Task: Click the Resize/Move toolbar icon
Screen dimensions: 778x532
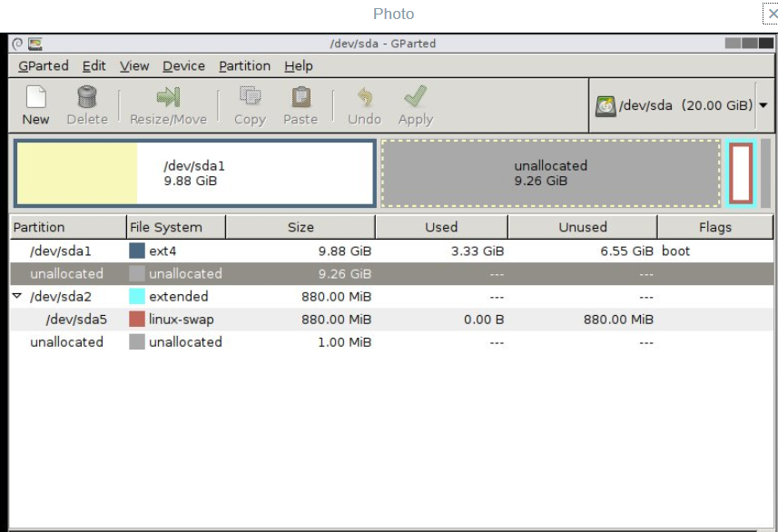Action: point(168,98)
